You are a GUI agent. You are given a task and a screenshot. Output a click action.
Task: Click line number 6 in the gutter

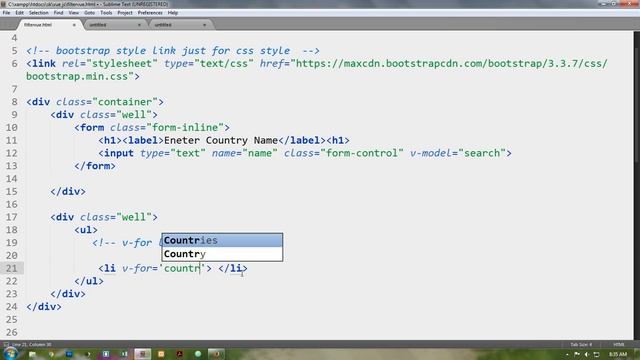click(x=15, y=64)
